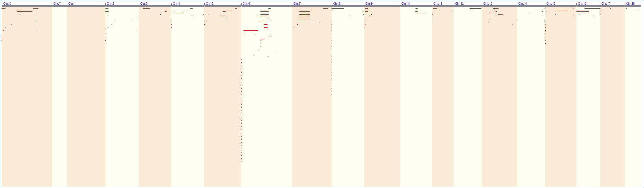644x188 pixels.
Task: Click the long red segment in Chr.4
Action: tap(177, 13)
